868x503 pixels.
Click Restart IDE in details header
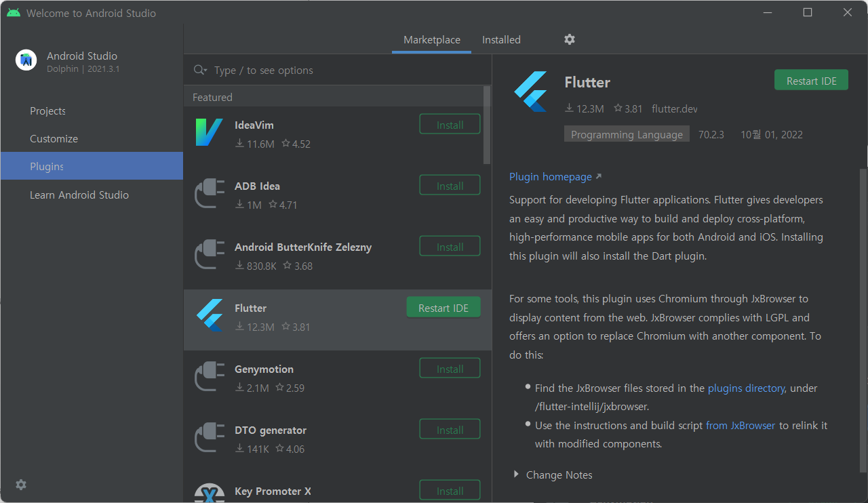812,81
